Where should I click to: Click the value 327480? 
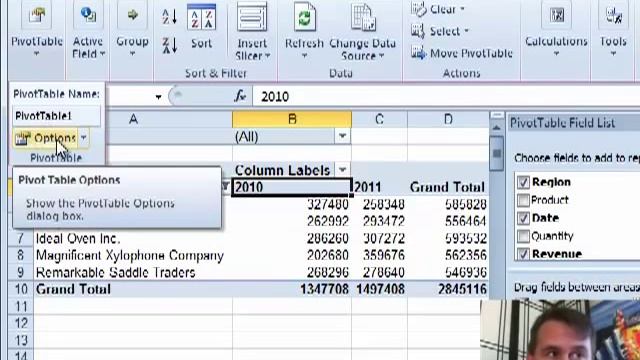328,204
